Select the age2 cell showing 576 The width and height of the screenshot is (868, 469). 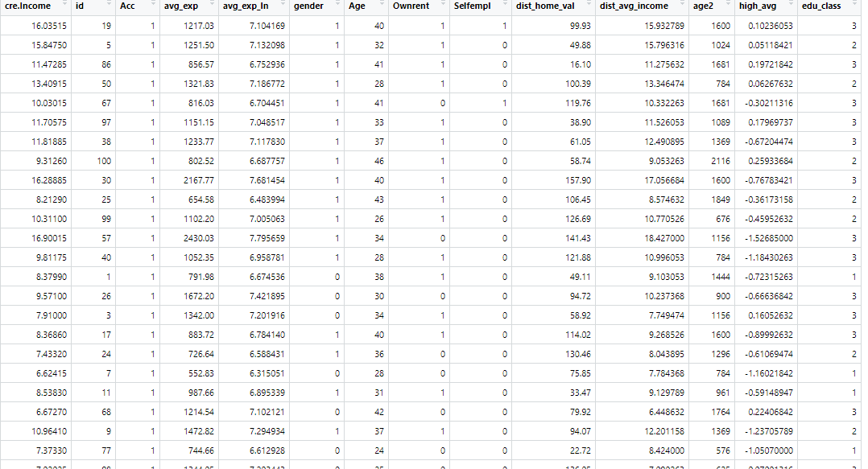point(711,450)
